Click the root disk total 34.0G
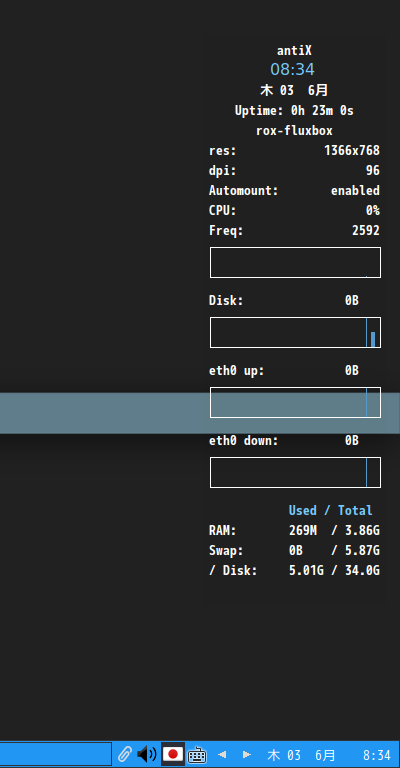The image size is (400, 768). (x=363, y=571)
